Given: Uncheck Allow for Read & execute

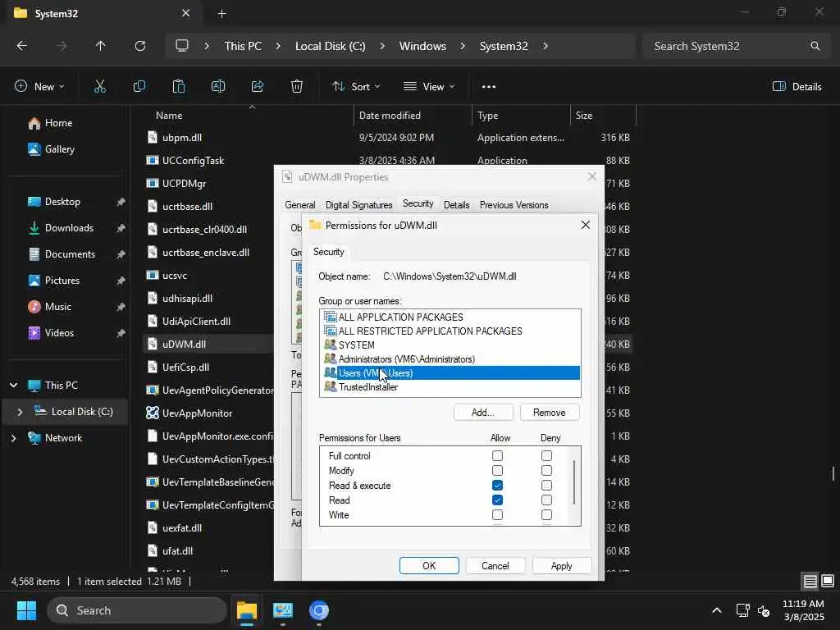Looking at the screenshot, I should [x=497, y=486].
